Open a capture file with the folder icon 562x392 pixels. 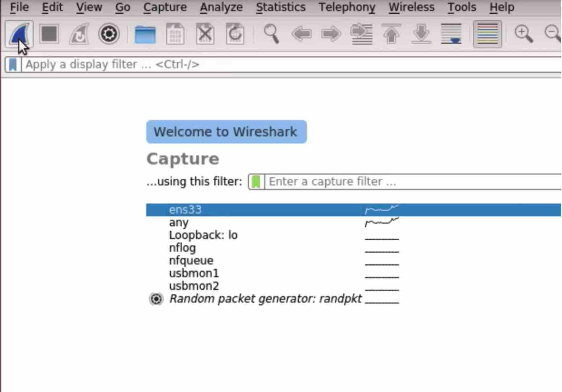click(145, 34)
